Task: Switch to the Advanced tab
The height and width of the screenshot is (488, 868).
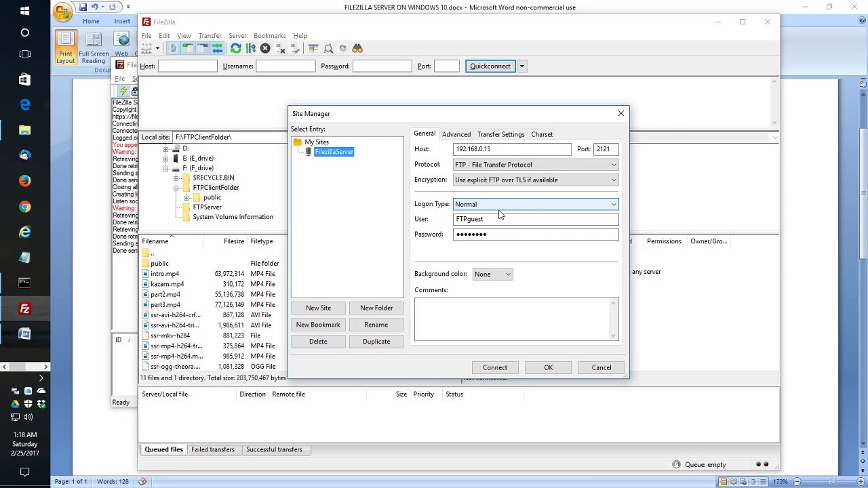Action: tap(456, 134)
